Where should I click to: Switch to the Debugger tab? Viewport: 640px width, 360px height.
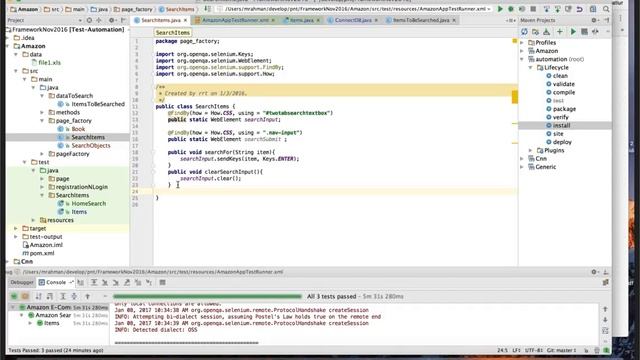coord(22,282)
